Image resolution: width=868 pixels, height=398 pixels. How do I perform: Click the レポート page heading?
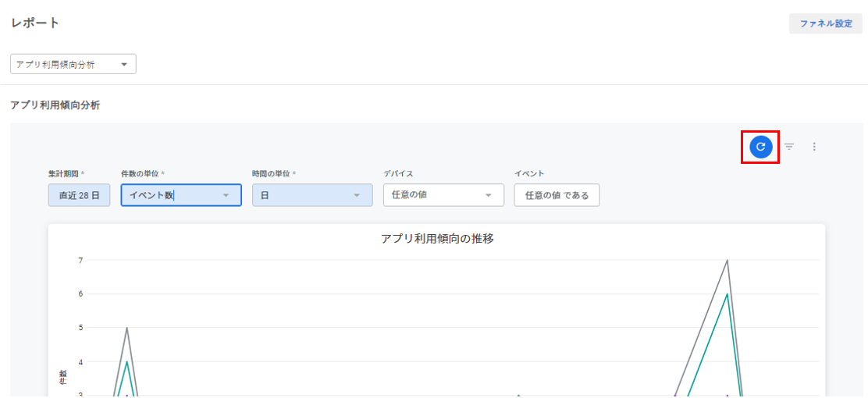(35, 23)
